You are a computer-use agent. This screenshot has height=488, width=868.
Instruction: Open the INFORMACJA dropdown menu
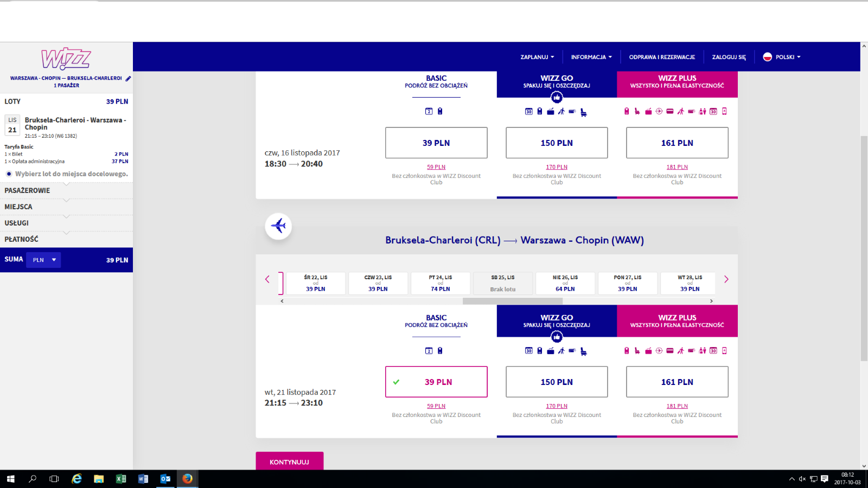coord(591,57)
